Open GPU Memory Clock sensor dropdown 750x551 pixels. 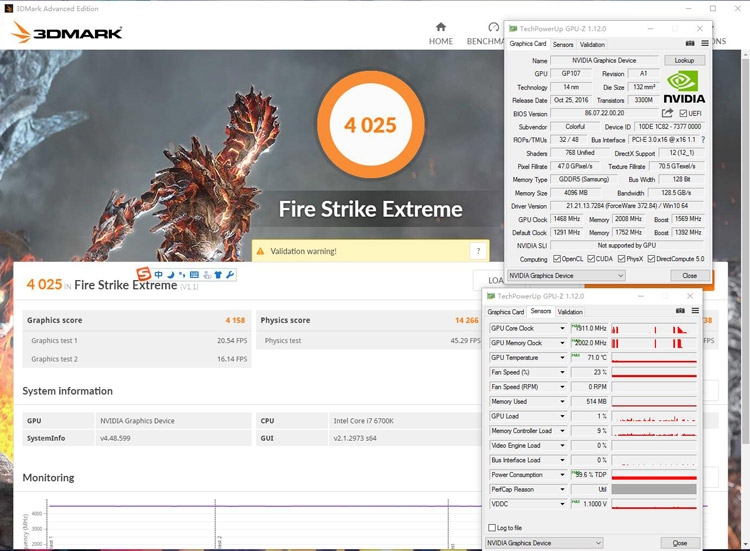[562, 343]
